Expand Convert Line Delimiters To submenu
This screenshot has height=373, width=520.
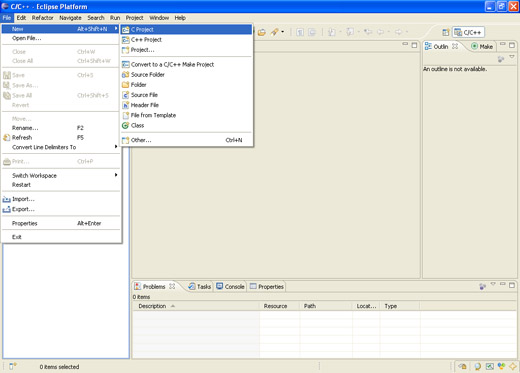61,147
